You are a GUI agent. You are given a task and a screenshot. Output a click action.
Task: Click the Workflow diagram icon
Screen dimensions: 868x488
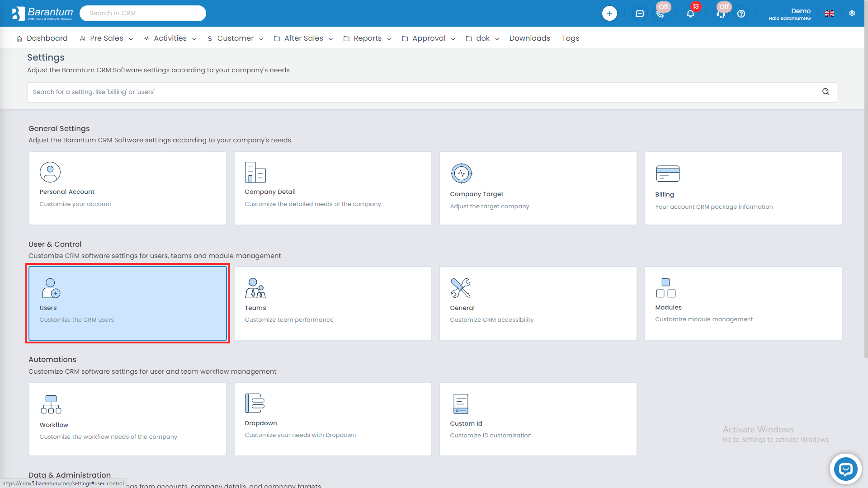[51, 404]
